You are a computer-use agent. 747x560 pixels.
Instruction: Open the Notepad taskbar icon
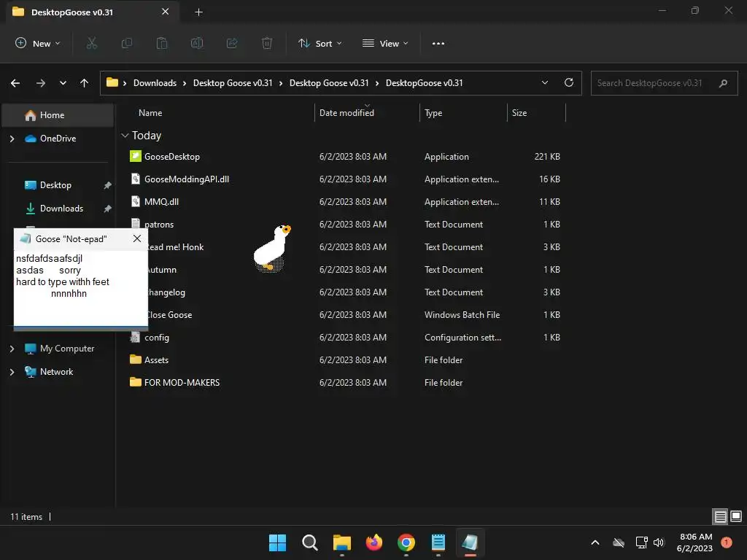pos(438,542)
